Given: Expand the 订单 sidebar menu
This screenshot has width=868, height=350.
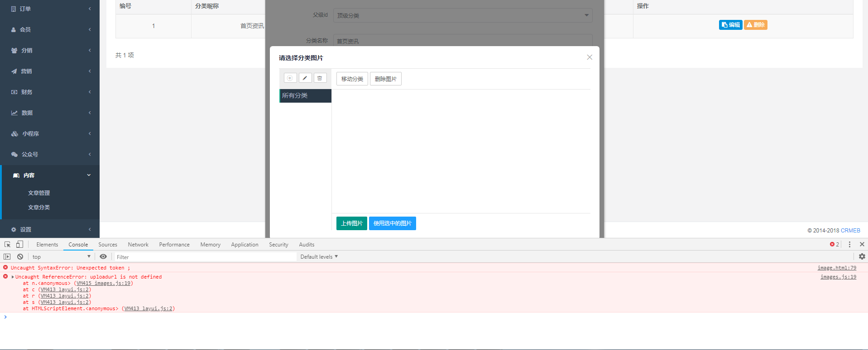Looking at the screenshot, I should (50, 9).
